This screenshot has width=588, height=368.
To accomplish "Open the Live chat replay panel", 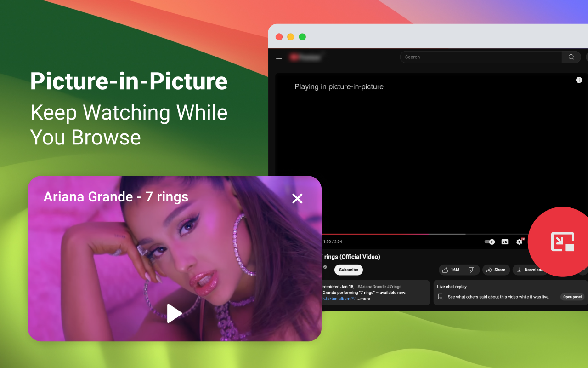I will pos(572,297).
